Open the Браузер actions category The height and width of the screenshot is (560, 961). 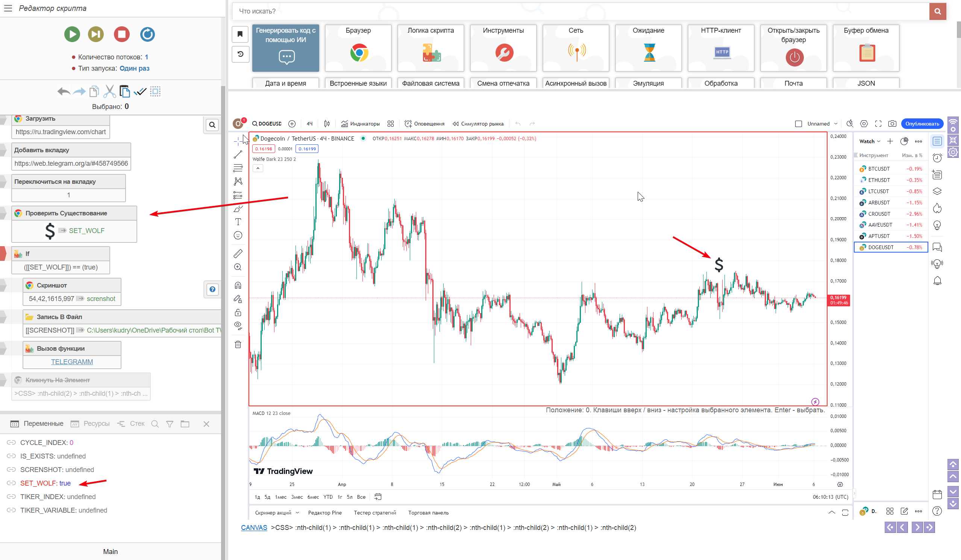click(x=358, y=48)
